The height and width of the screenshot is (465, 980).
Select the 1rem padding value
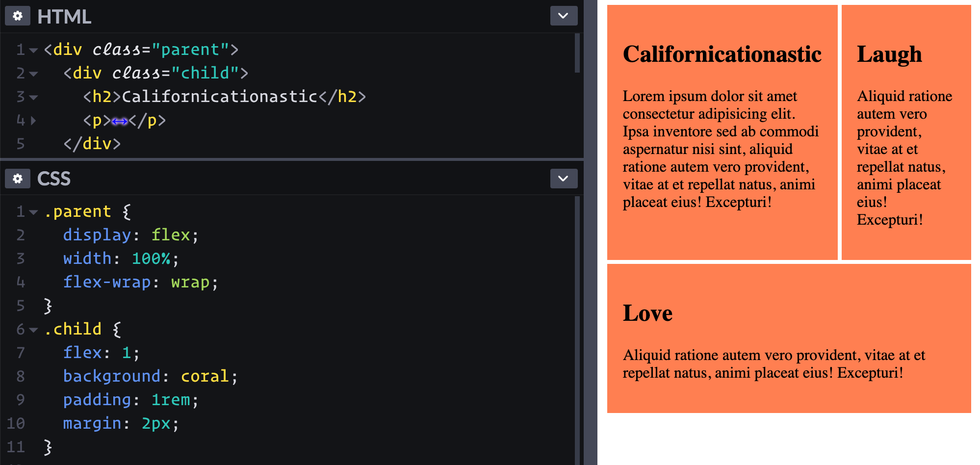(x=170, y=400)
